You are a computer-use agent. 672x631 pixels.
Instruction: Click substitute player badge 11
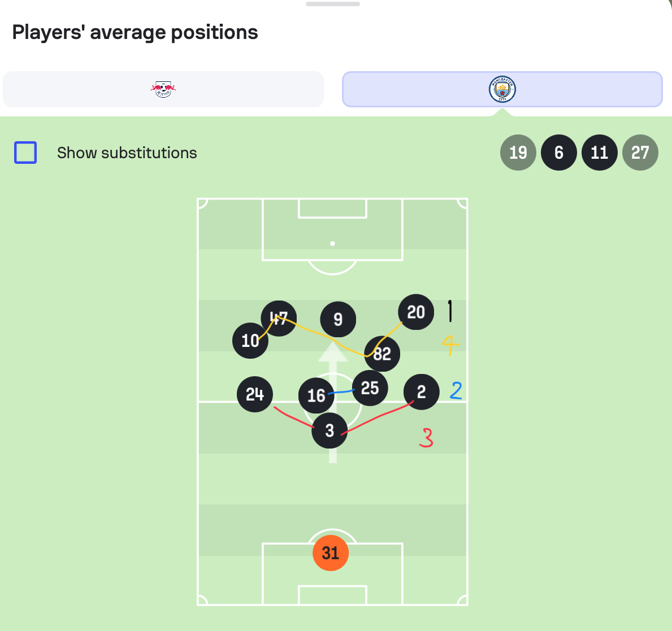600,153
